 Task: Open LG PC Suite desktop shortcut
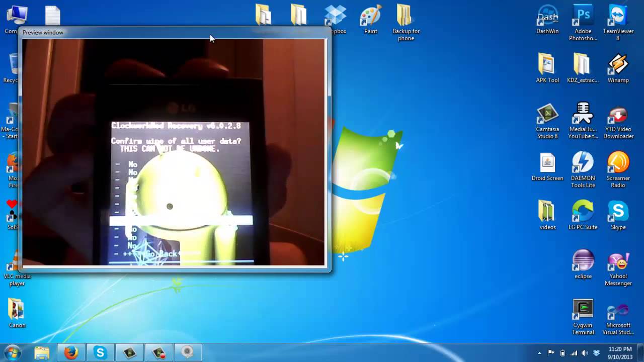[583, 215]
